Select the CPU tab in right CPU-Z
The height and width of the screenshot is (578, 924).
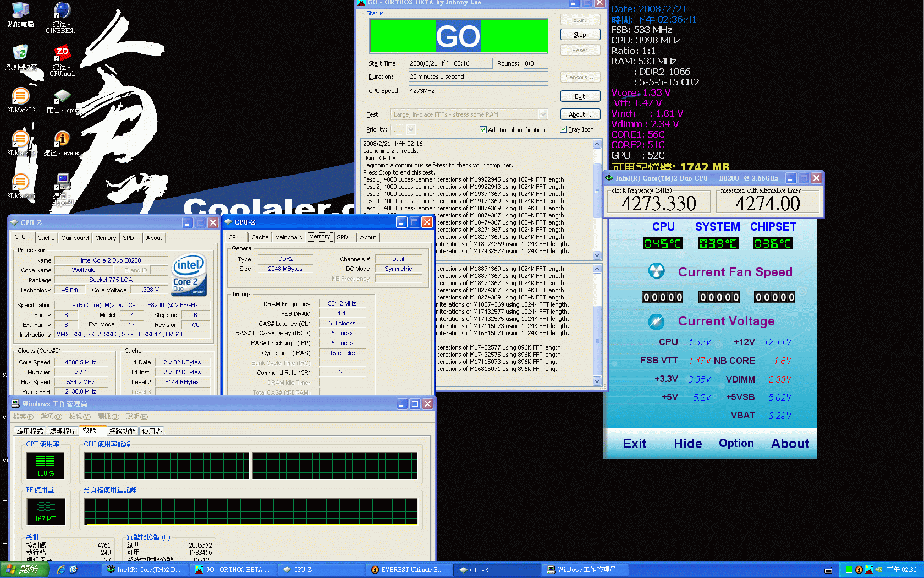tap(234, 237)
